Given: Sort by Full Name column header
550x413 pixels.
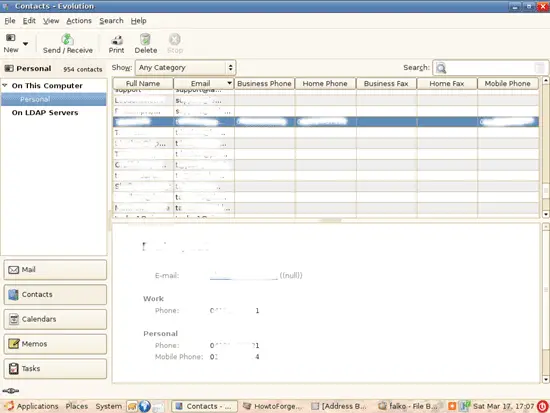Looking at the screenshot, I should pos(143,84).
